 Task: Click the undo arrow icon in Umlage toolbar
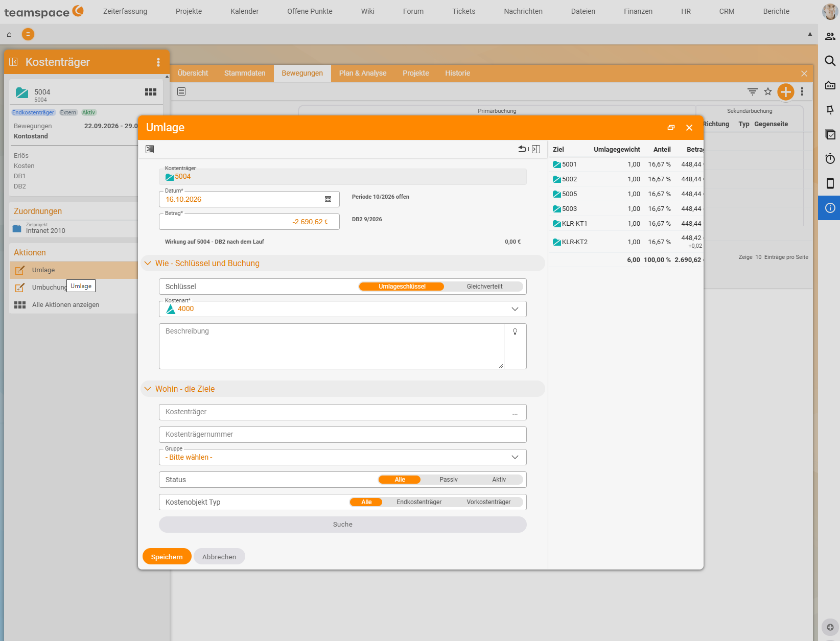pos(522,149)
